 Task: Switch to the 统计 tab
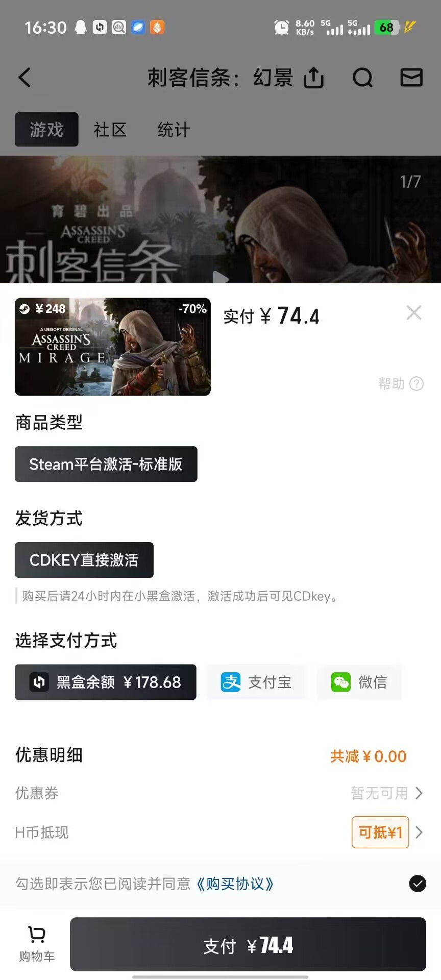174,130
